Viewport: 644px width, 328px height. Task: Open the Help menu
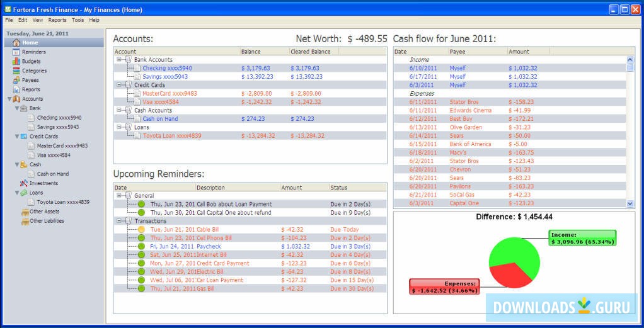pos(94,20)
